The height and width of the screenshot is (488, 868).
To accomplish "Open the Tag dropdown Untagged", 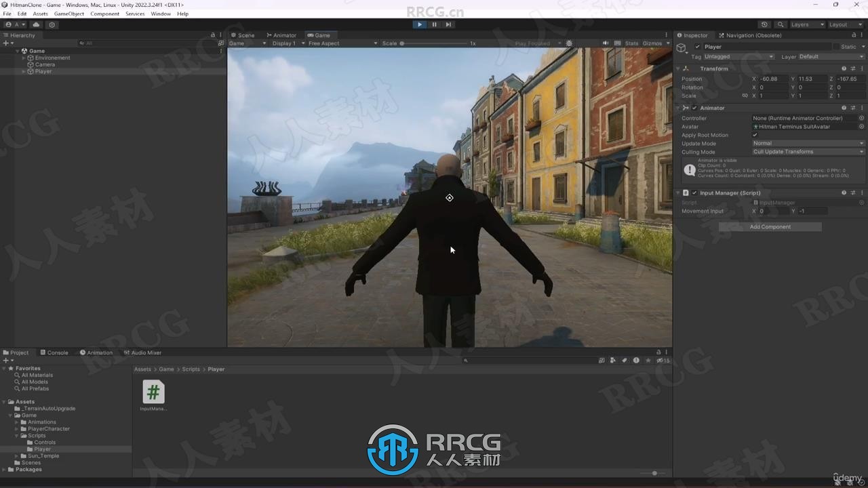I will click(x=738, y=56).
